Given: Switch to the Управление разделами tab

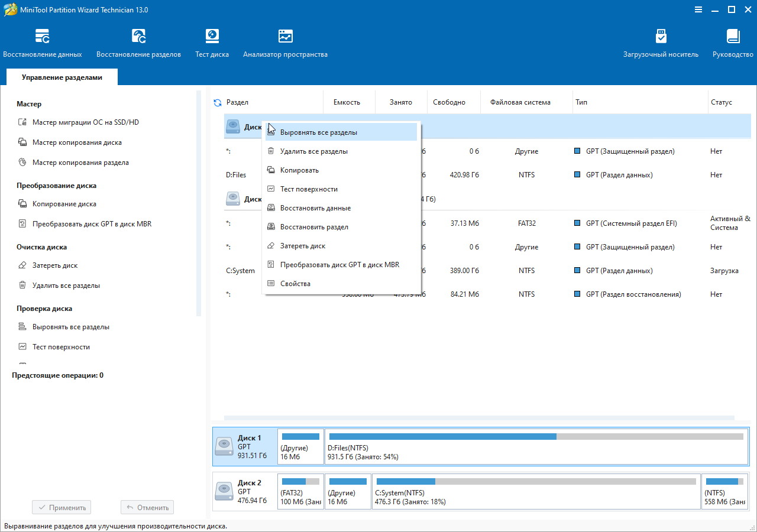Looking at the screenshot, I should click(62, 77).
